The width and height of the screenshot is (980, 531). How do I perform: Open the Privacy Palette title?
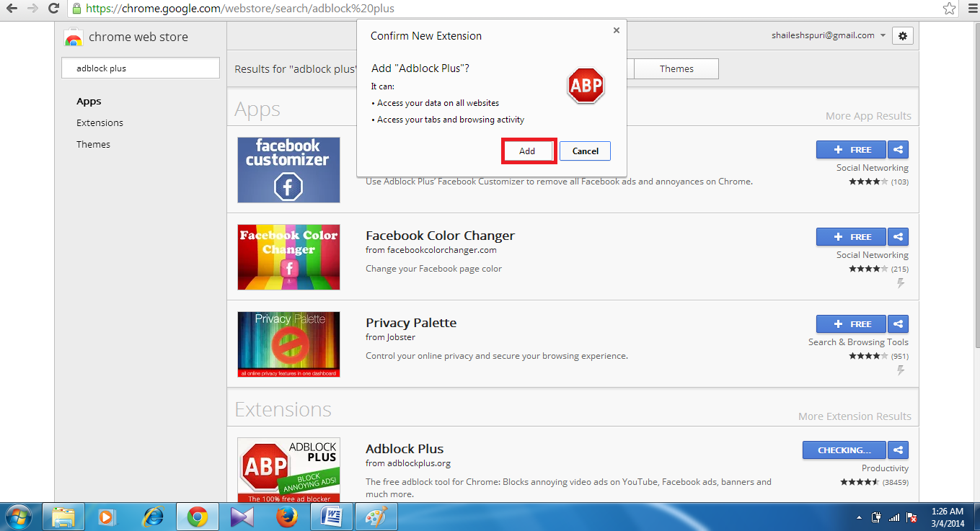tap(411, 323)
